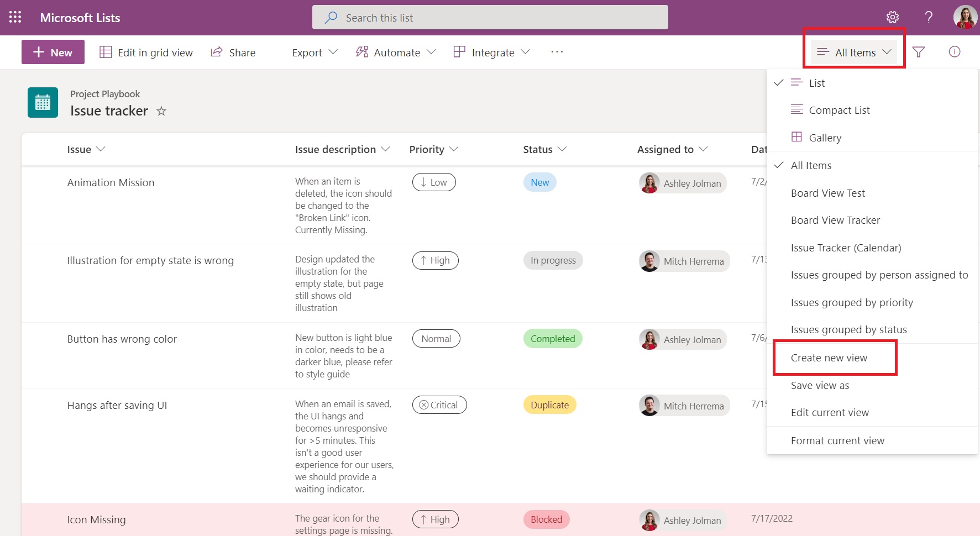Open the Integrate dropdown chevron
This screenshot has width=980, height=536.
click(x=526, y=52)
